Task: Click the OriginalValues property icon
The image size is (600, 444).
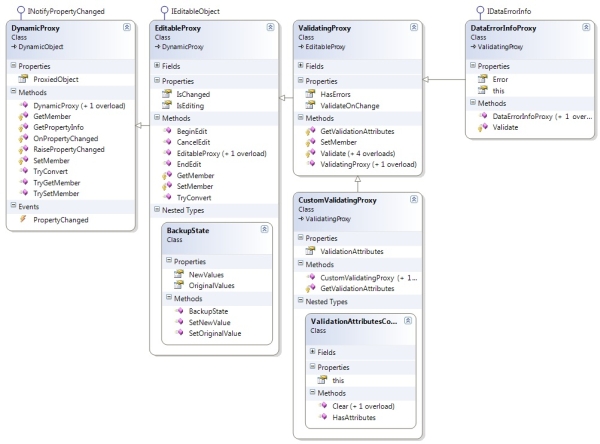Action: (x=179, y=285)
